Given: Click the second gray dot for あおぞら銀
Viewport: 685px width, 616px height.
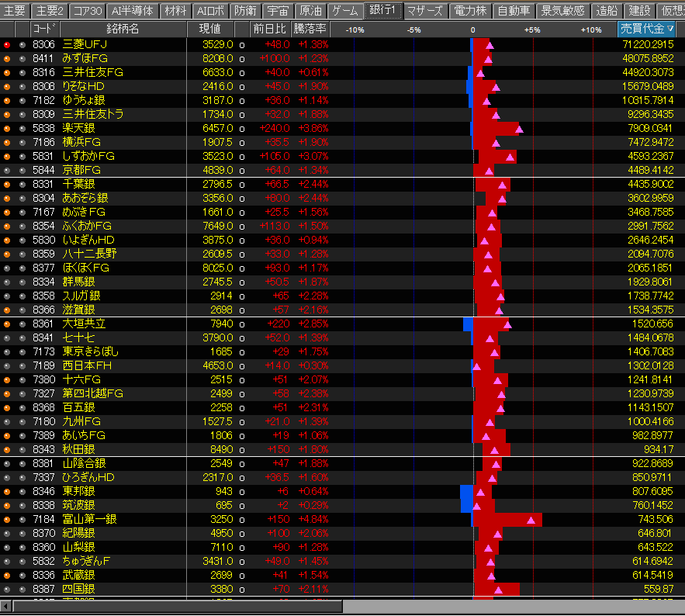Looking at the screenshot, I should (x=22, y=199).
